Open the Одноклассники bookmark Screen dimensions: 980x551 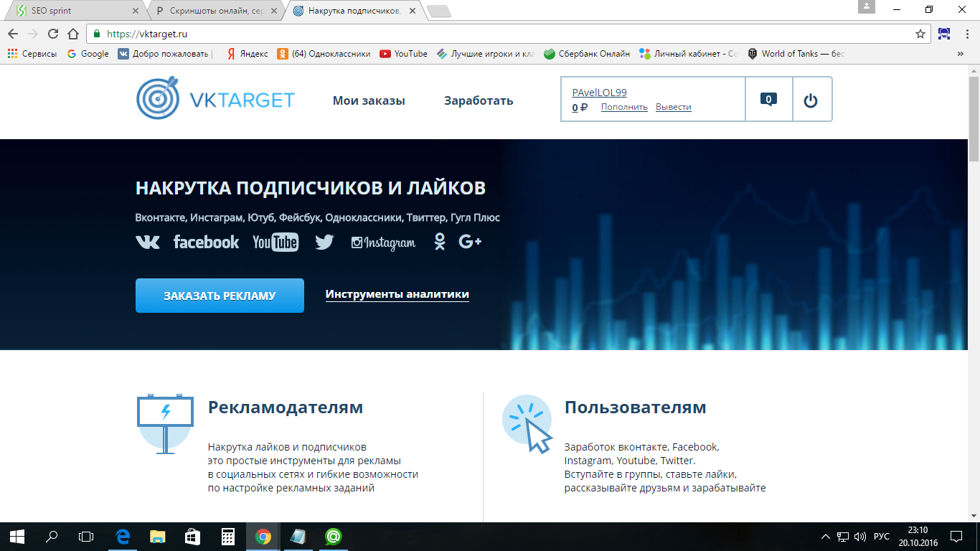point(324,54)
